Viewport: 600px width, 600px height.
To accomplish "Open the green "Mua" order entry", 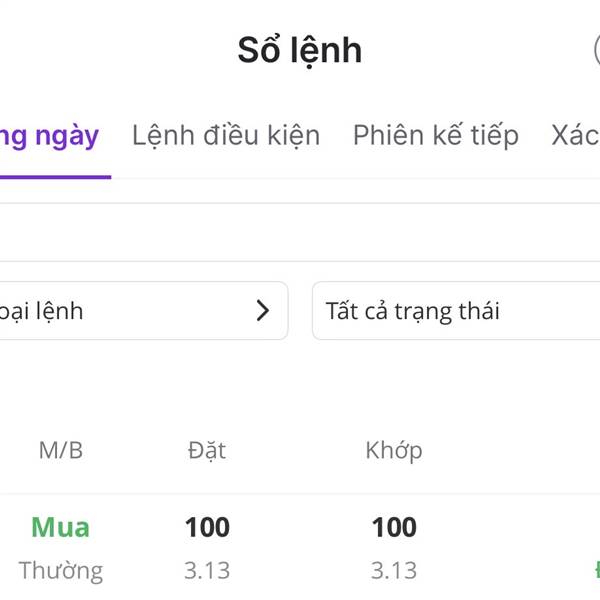I will tap(60, 527).
